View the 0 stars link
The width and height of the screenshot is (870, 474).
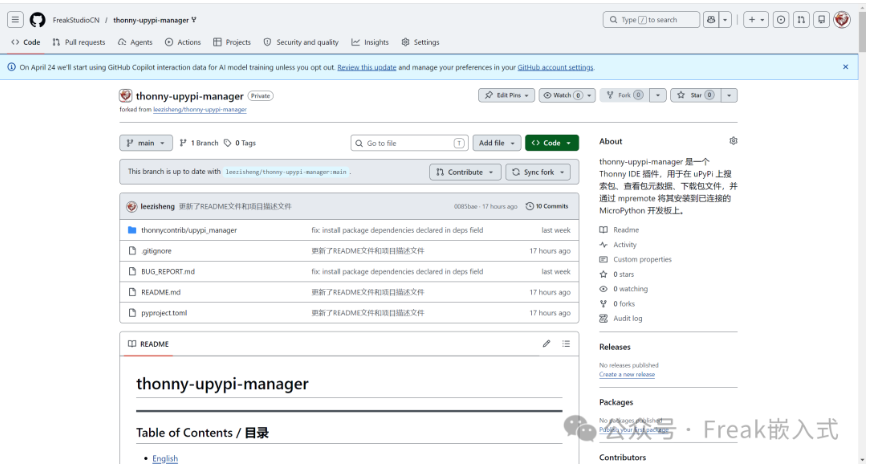click(x=616, y=275)
